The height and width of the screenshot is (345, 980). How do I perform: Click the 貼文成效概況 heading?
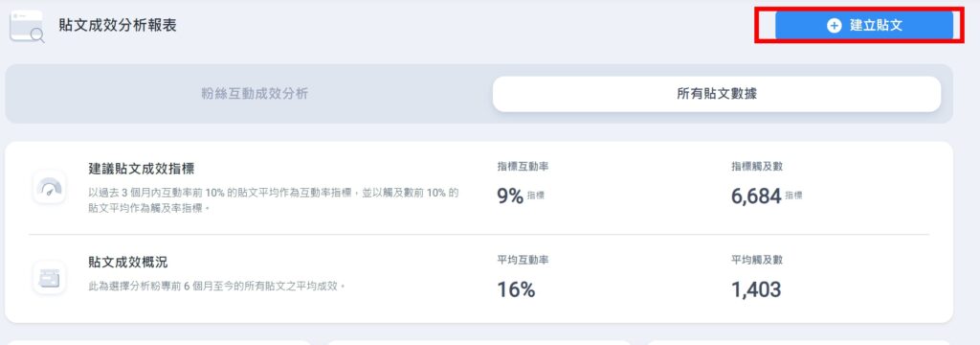click(x=128, y=262)
